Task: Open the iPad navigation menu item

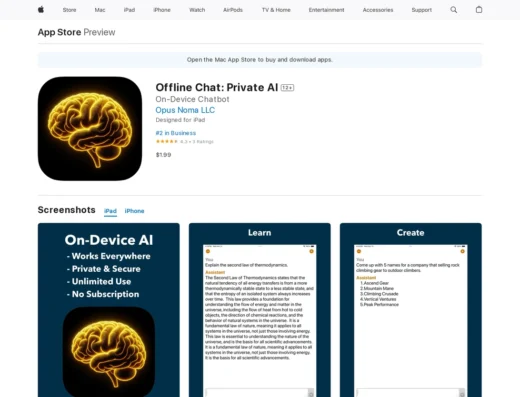Action: pyautogui.click(x=129, y=10)
